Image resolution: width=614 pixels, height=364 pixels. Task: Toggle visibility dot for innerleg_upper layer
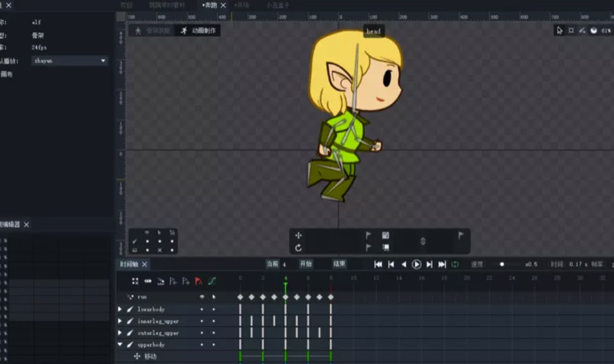tap(202, 321)
